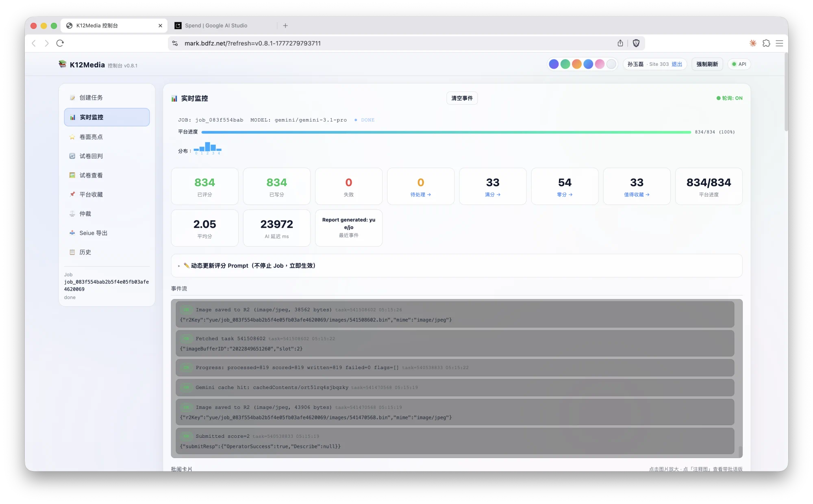813x504 pixels.
Task: Open the browser hamburger menu icon
Action: (x=779, y=43)
